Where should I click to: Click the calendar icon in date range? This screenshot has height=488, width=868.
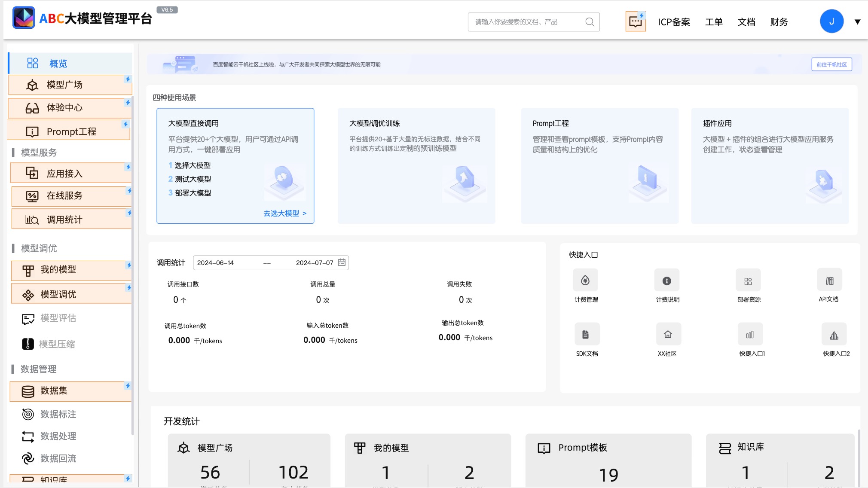click(342, 262)
